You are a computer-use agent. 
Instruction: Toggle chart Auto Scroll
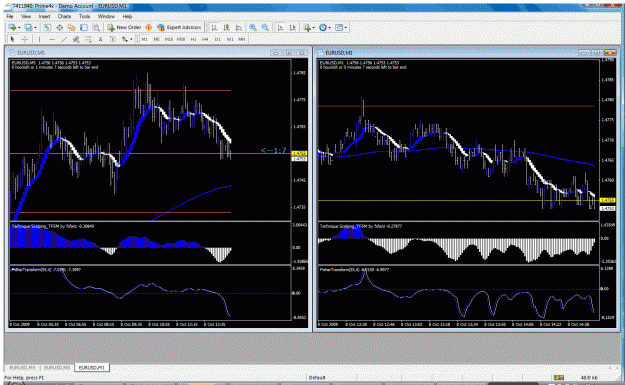[x=280, y=28]
